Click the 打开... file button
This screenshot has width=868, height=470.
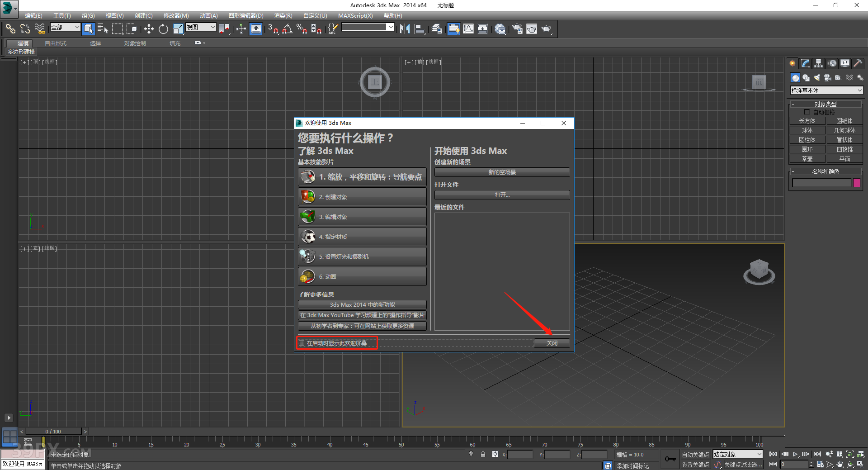(x=502, y=195)
